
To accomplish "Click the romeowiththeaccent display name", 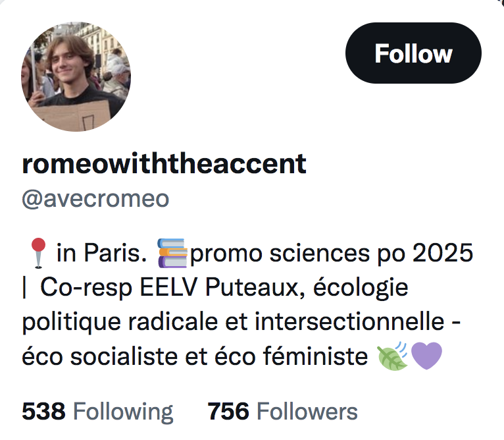I will click(x=164, y=164).
